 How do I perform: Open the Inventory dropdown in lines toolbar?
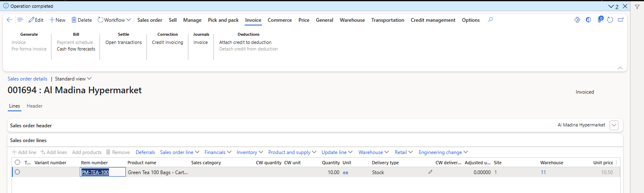click(x=250, y=152)
